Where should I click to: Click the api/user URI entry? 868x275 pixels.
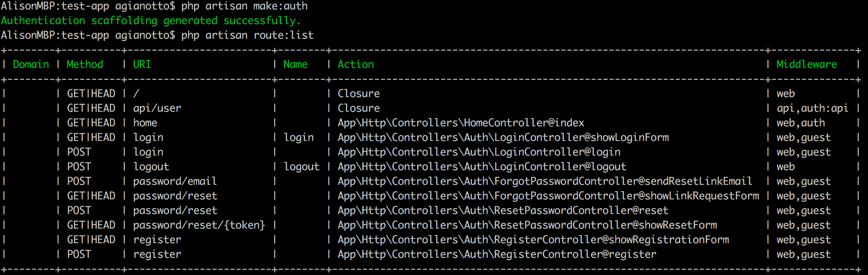pyautogui.click(x=157, y=108)
